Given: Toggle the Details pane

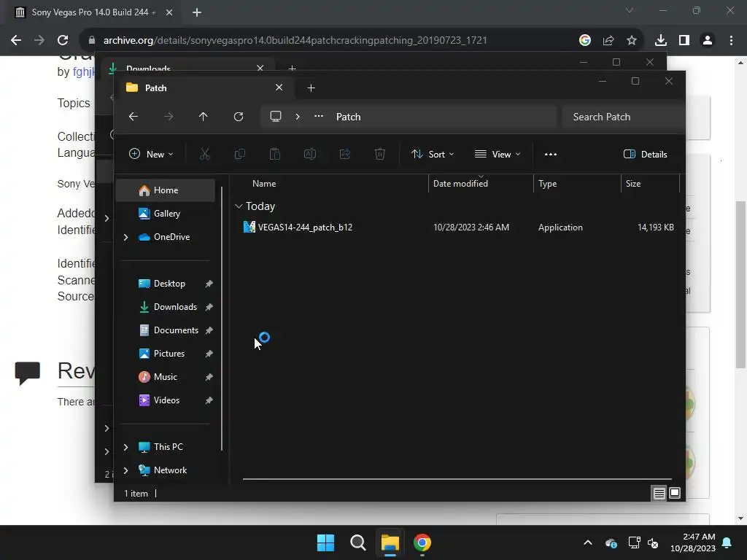Looking at the screenshot, I should pyautogui.click(x=646, y=154).
